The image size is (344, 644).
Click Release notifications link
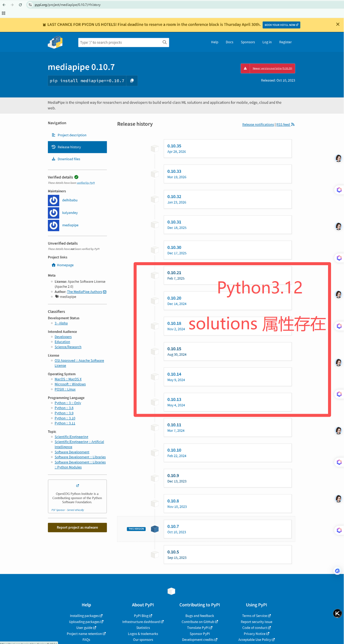(x=258, y=125)
